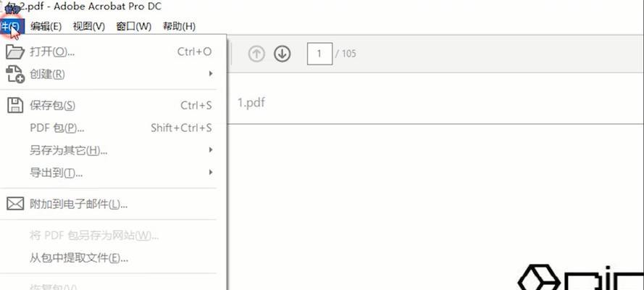Select the 1.pdf file name label
Screen dimensions: 644x290
point(251,103)
